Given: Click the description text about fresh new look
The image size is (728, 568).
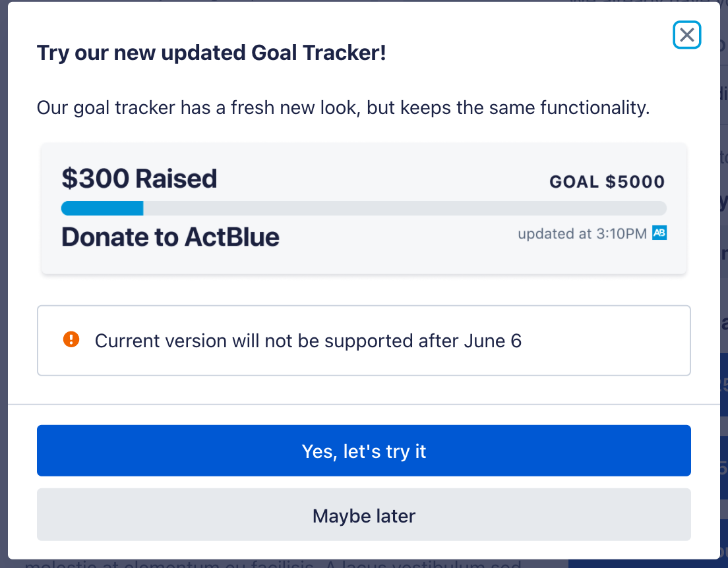Looking at the screenshot, I should pyautogui.click(x=343, y=107).
